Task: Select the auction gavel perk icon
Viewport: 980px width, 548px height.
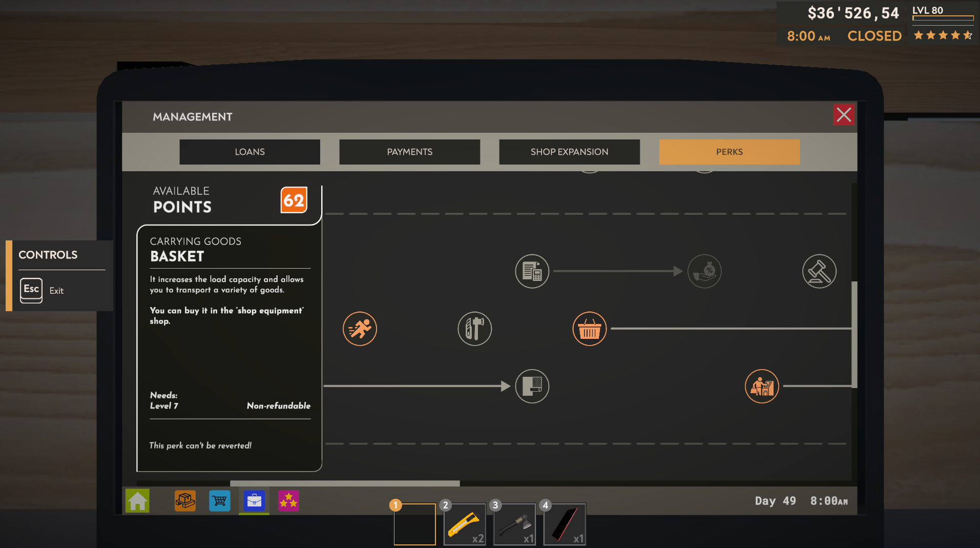Action: 819,271
